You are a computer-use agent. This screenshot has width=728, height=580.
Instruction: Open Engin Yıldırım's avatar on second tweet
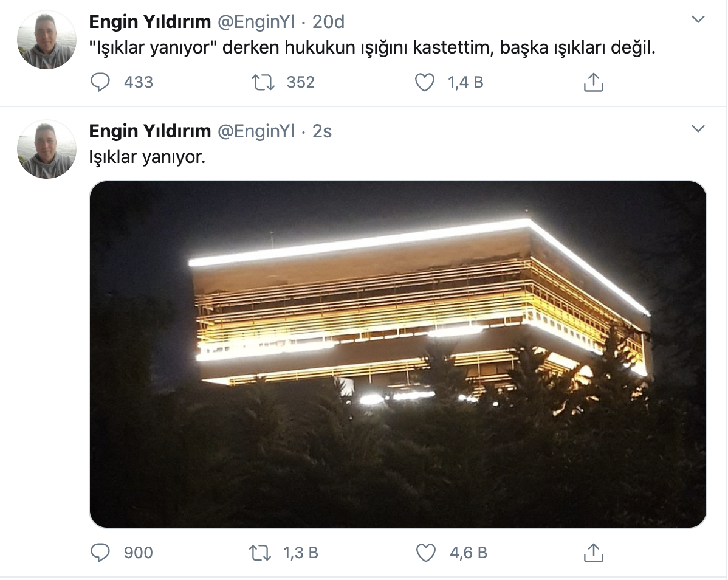46,149
